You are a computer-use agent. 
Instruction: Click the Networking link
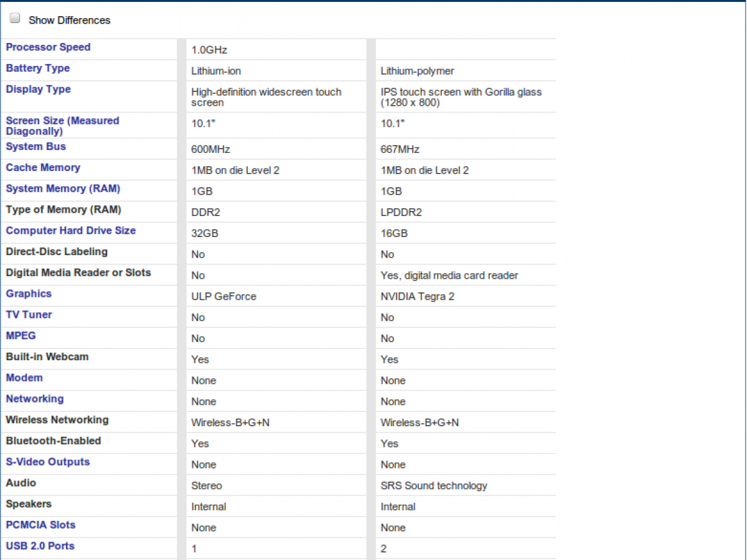pyautogui.click(x=34, y=399)
